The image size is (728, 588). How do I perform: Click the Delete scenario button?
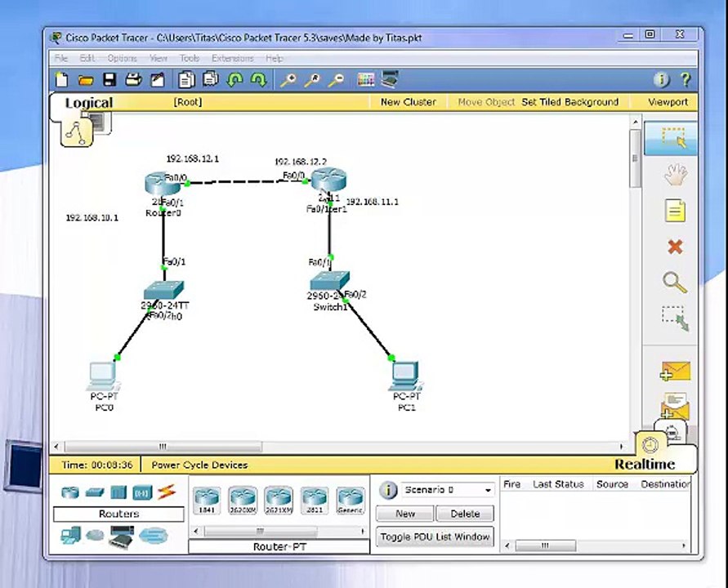click(x=465, y=514)
